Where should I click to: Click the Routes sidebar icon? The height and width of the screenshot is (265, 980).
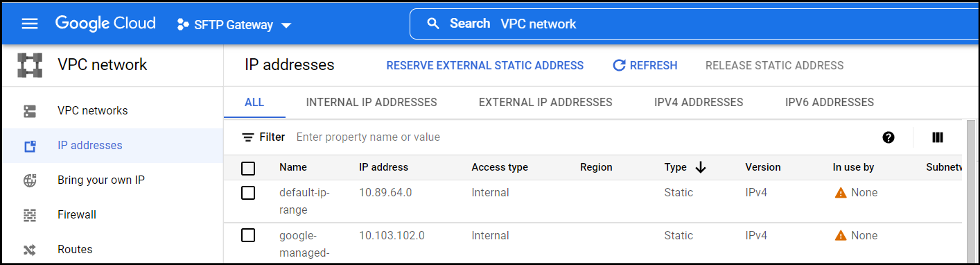click(x=30, y=250)
